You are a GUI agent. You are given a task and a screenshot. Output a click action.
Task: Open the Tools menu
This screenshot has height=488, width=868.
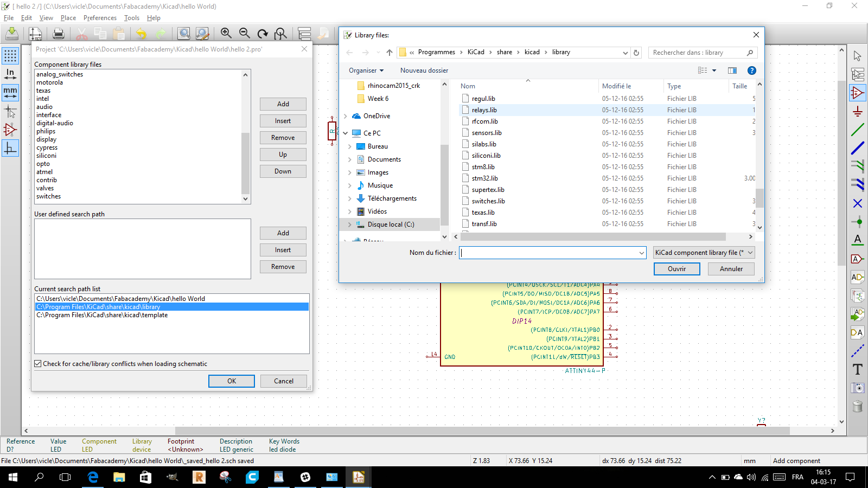pyautogui.click(x=132, y=18)
